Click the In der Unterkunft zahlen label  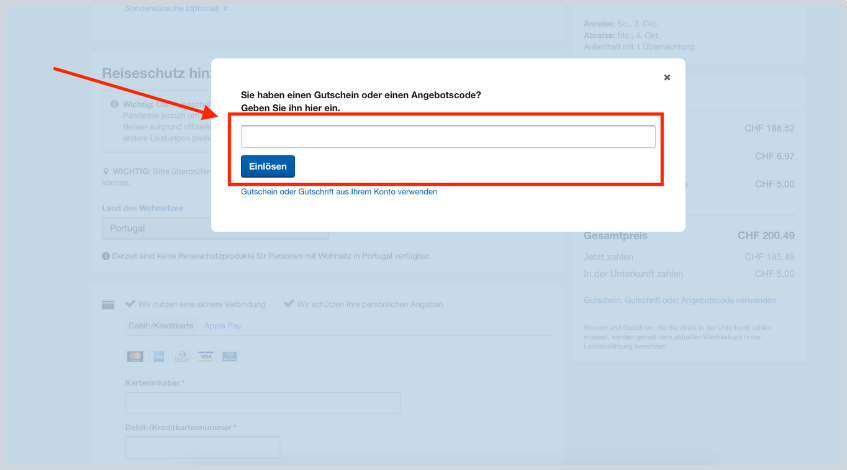pos(633,274)
